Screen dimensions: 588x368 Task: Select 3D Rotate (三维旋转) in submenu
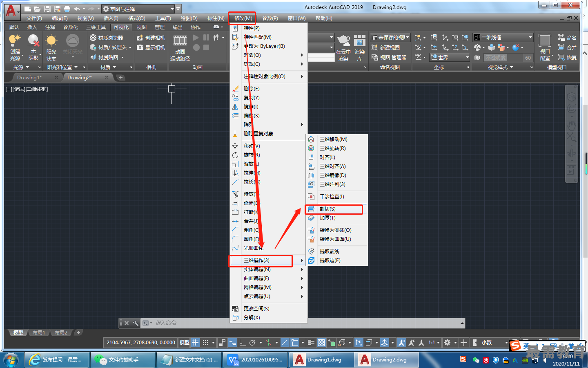tap(337, 148)
